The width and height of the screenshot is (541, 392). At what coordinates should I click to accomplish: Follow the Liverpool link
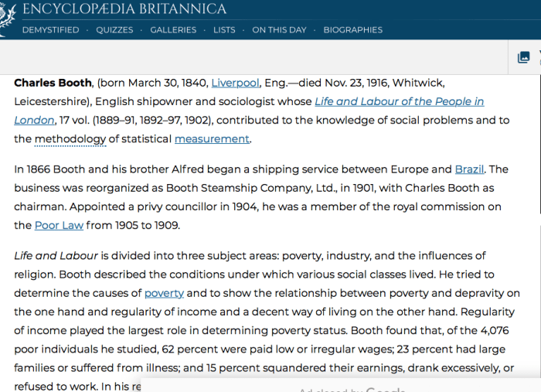(x=235, y=83)
